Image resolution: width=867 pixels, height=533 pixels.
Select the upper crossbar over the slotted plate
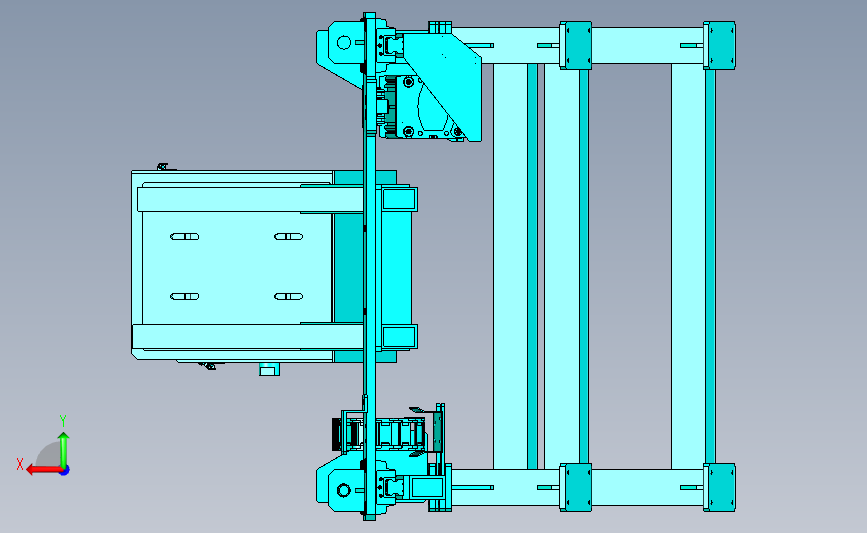click(x=250, y=200)
